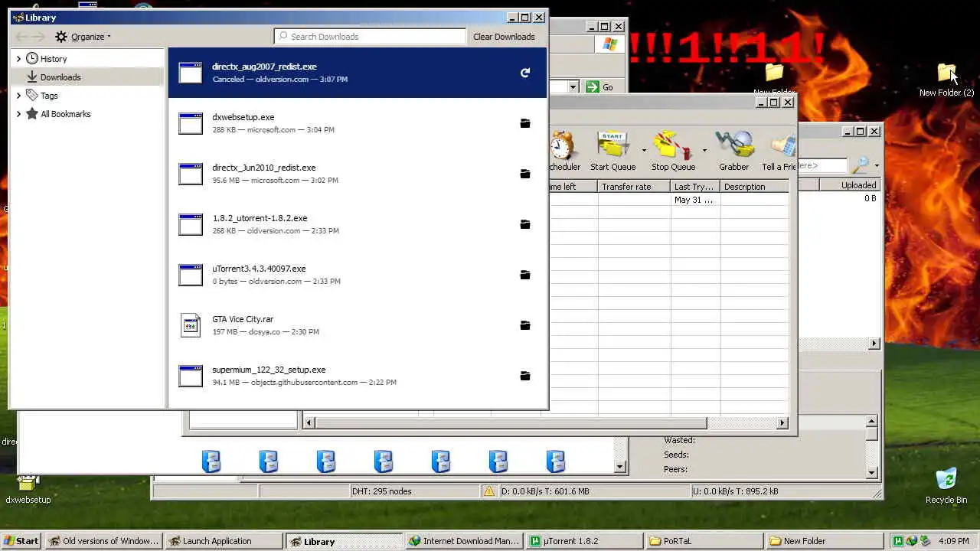Show uTorrent3.4.3.40097.exe in its folder
This screenshot has width=980, height=551.
pyautogui.click(x=525, y=275)
